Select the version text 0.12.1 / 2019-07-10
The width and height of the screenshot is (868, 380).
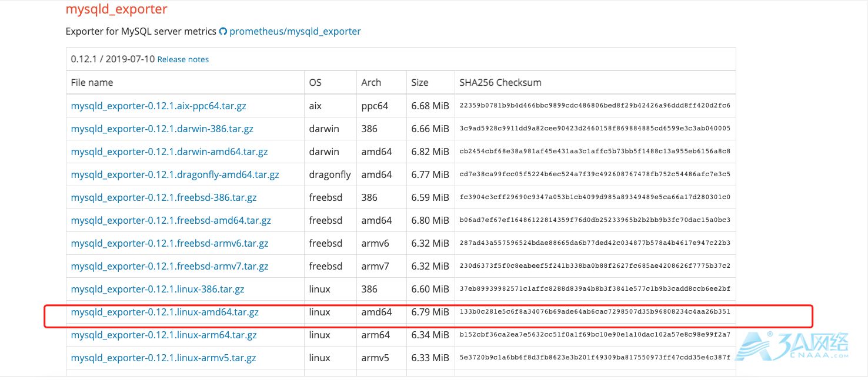[113, 59]
